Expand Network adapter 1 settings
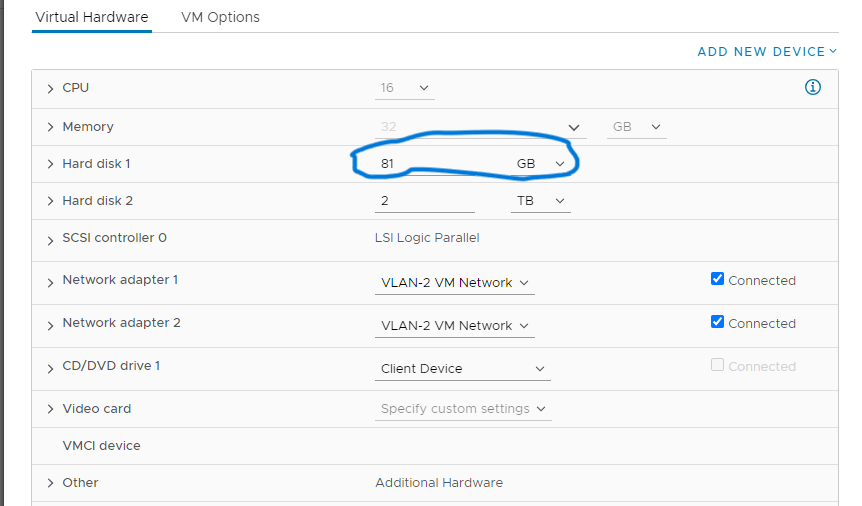 (x=50, y=281)
